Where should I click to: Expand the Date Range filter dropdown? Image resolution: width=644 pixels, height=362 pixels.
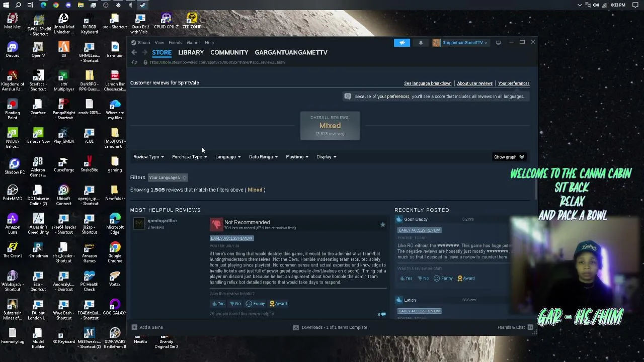(x=263, y=157)
